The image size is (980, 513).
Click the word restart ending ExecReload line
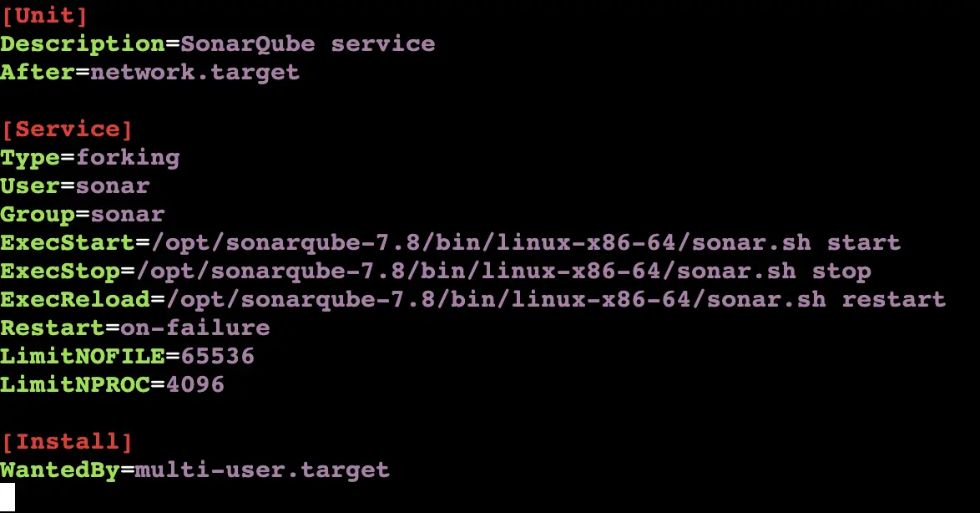pyautogui.click(x=893, y=299)
